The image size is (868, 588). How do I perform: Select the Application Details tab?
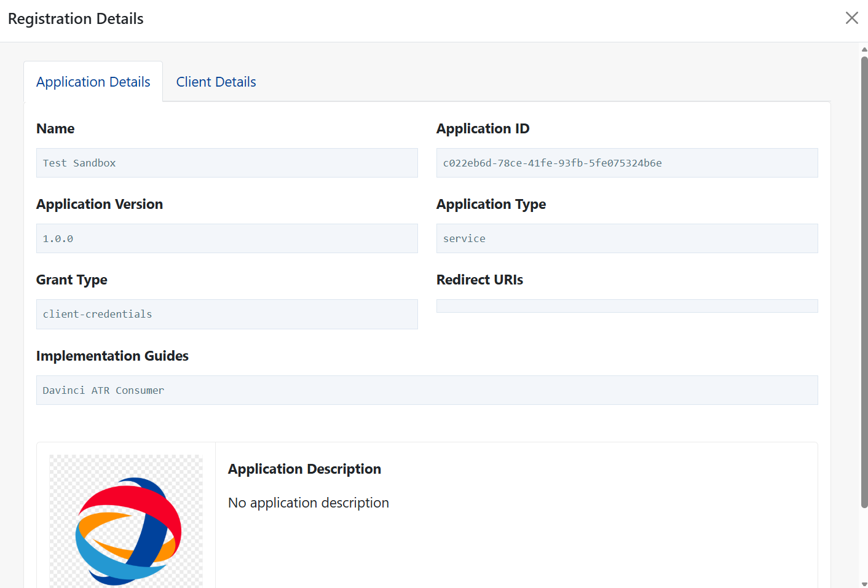tap(93, 82)
